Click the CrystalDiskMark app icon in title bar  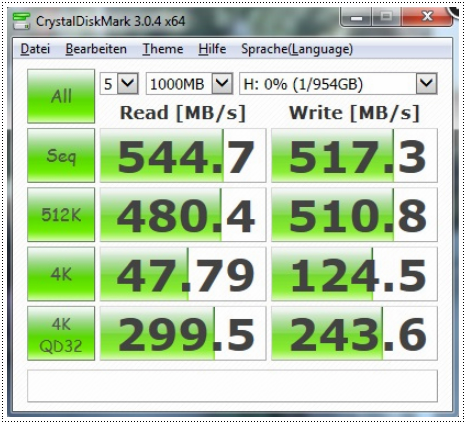point(21,21)
